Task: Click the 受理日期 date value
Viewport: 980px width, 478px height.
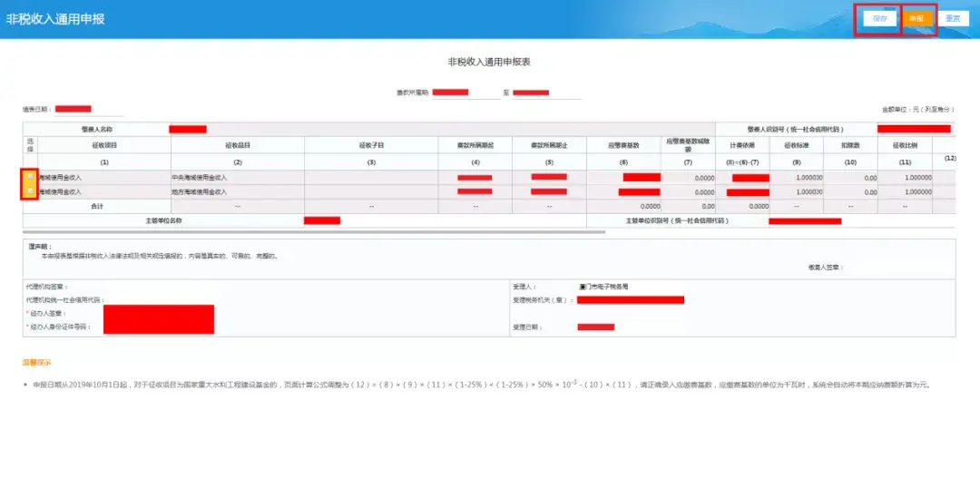Action: pos(596,327)
